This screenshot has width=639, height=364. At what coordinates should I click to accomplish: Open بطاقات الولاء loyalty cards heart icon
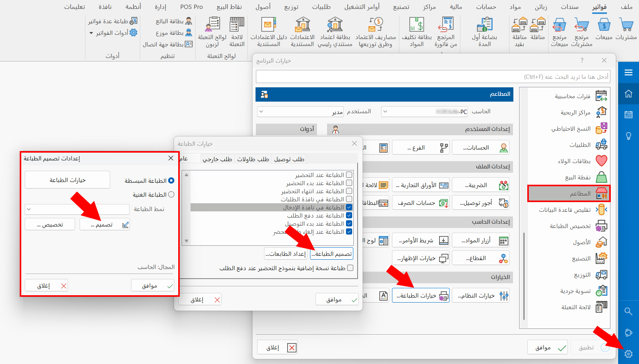click(x=602, y=161)
